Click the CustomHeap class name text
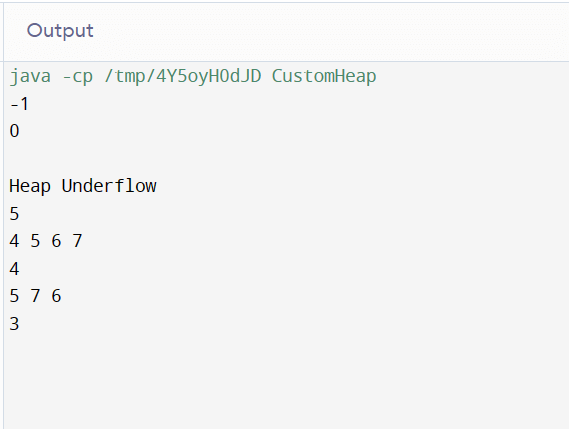569x429 pixels. click(324, 76)
